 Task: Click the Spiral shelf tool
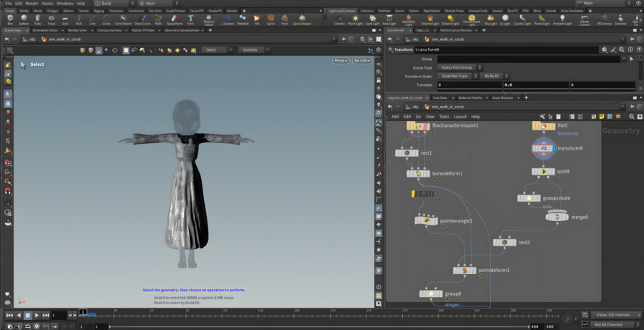tap(270, 19)
